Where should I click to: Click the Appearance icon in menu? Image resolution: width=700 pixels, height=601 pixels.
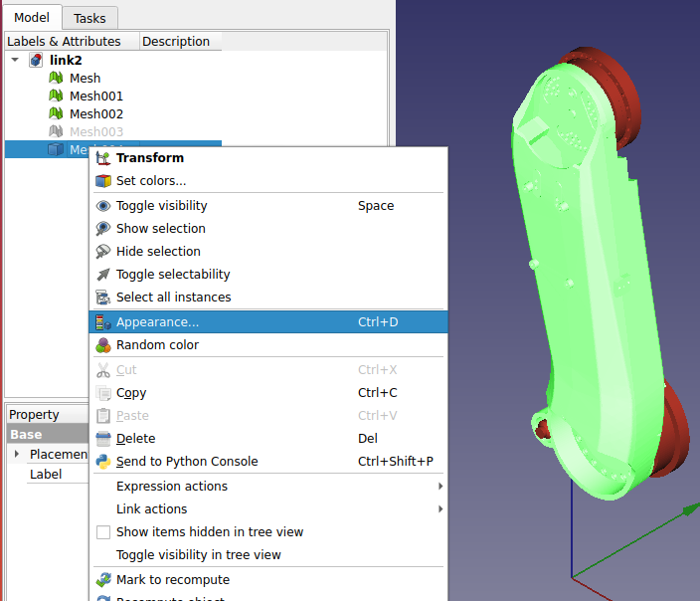click(103, 322)
